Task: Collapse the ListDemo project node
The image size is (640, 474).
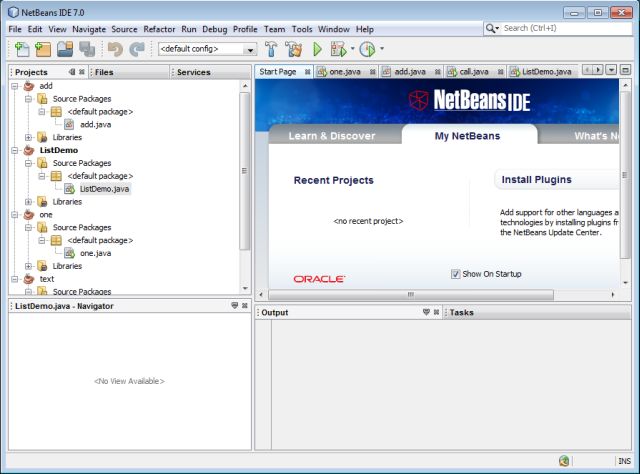Action: pyautogui.click(x=15, y=150)
